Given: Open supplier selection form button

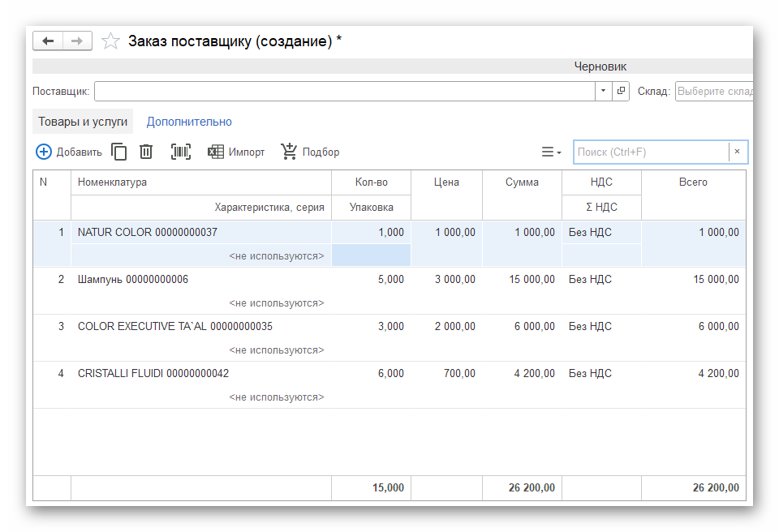Looking at the screenshot, I should click(621, 91).
